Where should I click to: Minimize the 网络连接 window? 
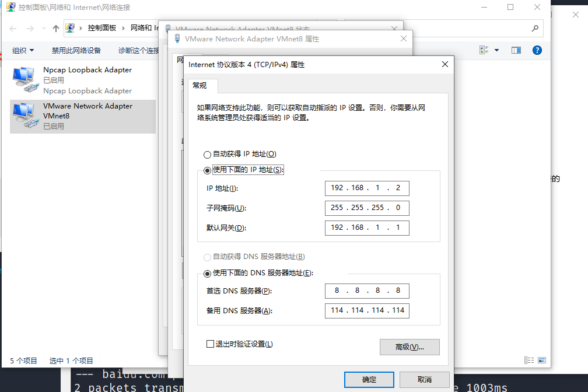pyautogui.click(x=484, y=7)
